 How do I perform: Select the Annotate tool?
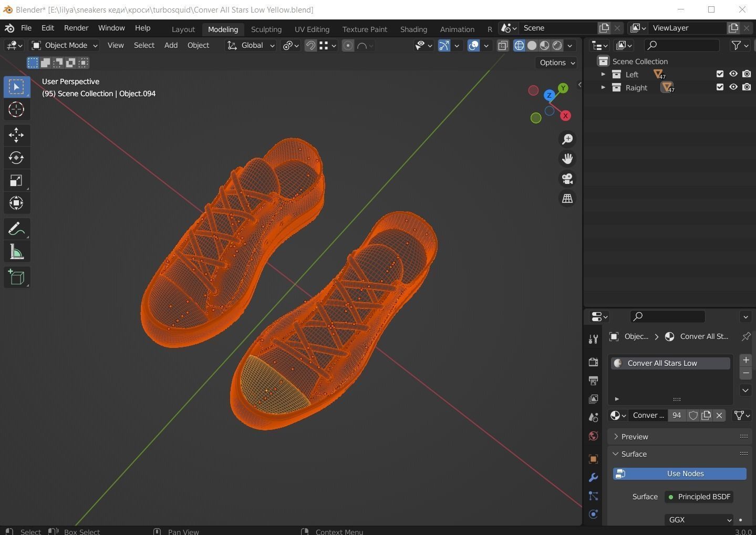(x=16, y=229)
